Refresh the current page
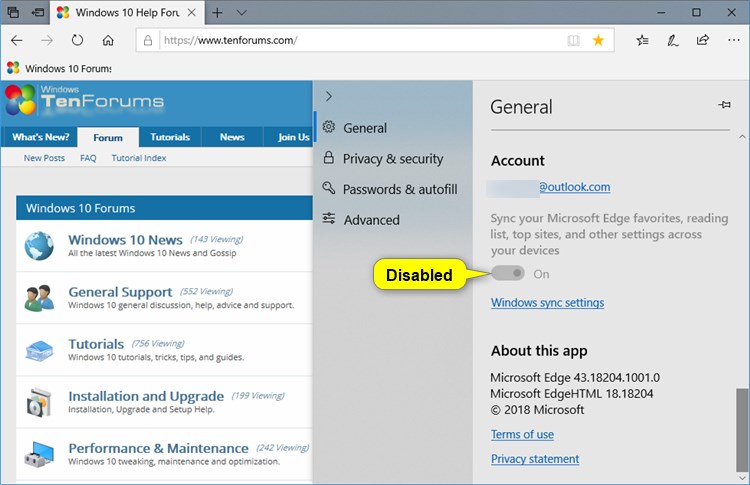Image resolution: width=750 pixels, height=485 pixels. click(x=77, y=40)
